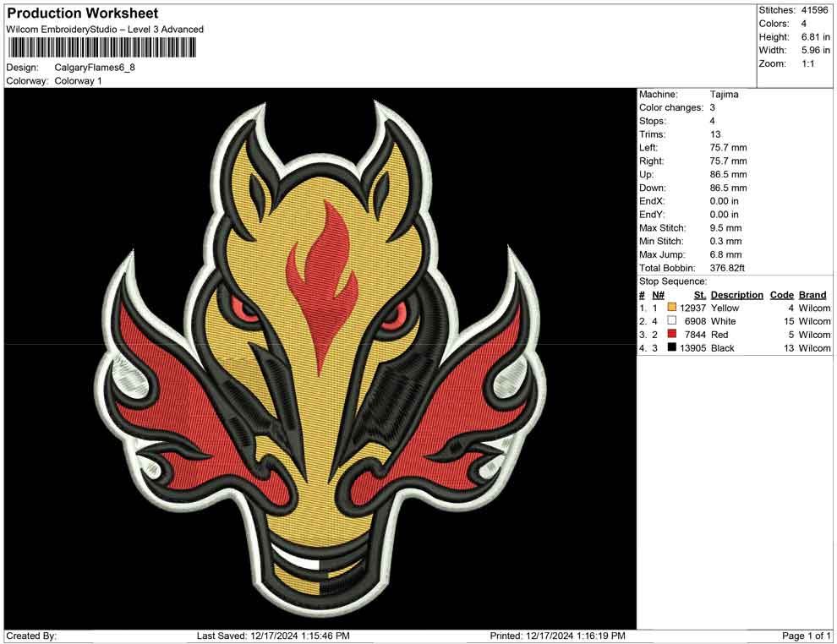837x644 pixels.
Task: Click the 'Brand' column header
Action: pos(812,294)
